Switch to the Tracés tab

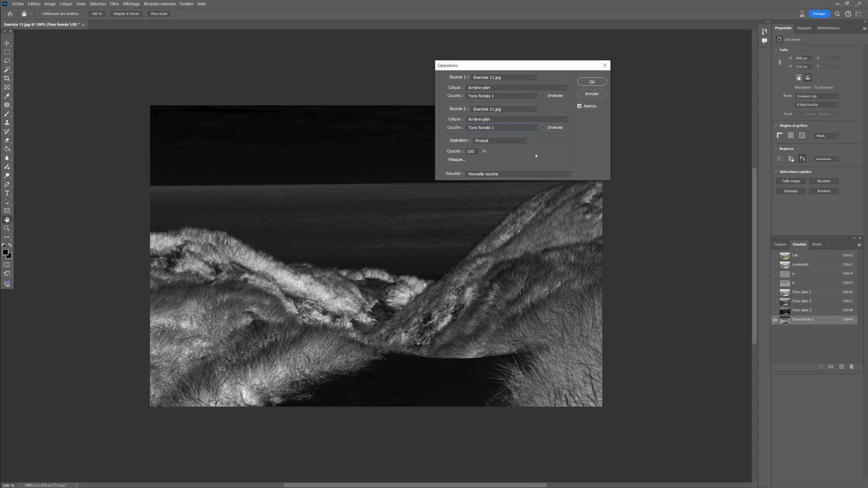point(816,244)
